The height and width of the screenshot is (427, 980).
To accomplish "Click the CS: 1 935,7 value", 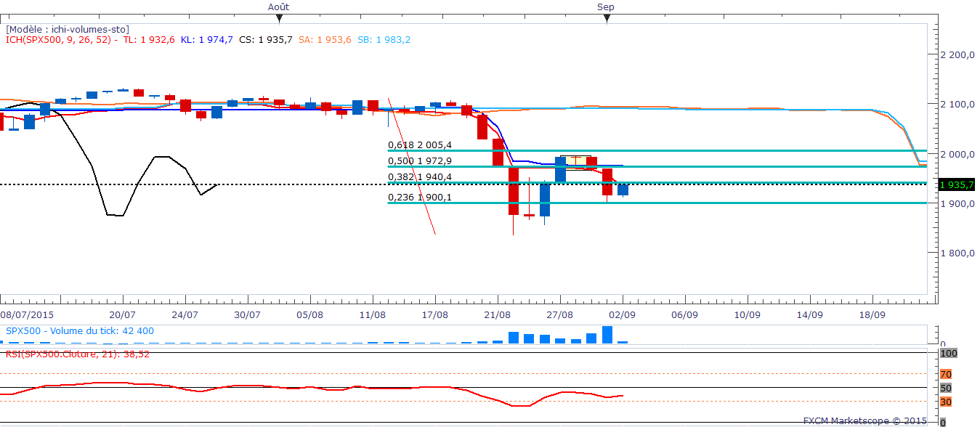I will coord(265,40).
